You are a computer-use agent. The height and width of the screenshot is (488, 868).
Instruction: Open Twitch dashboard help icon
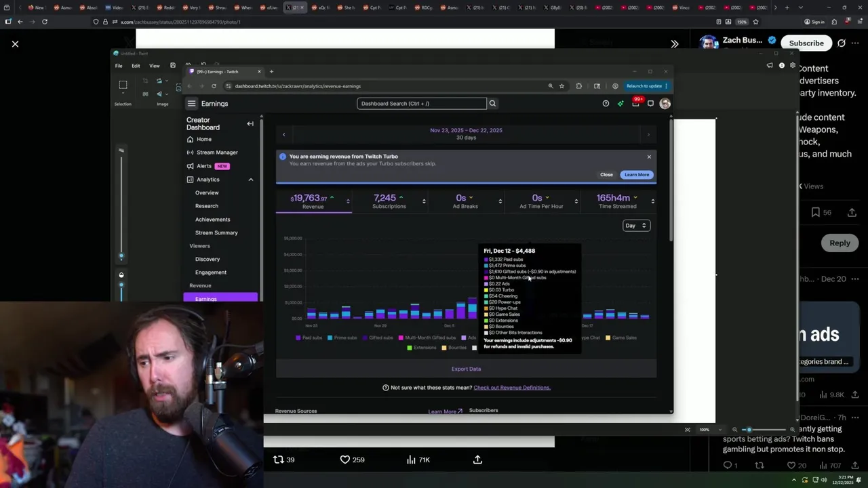[606, 104]
